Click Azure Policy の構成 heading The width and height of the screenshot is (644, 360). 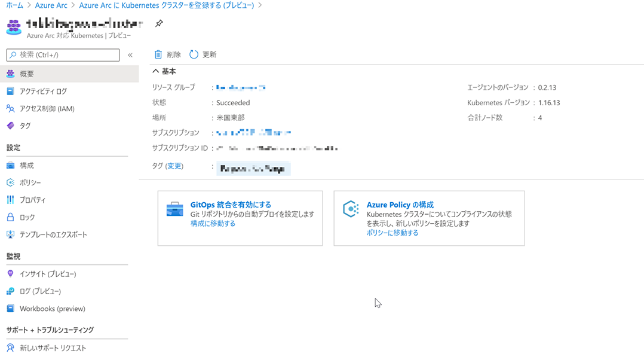click(400, 205)
